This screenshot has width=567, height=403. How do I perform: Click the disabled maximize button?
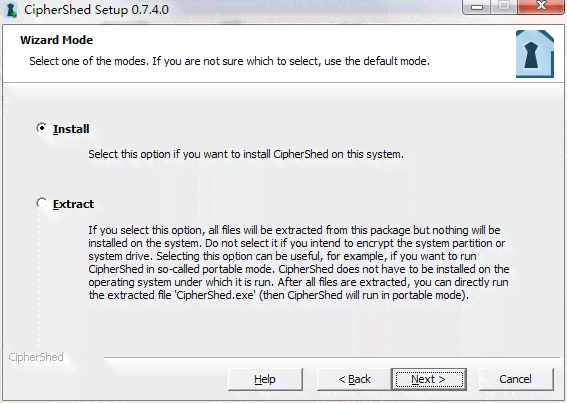504,7
